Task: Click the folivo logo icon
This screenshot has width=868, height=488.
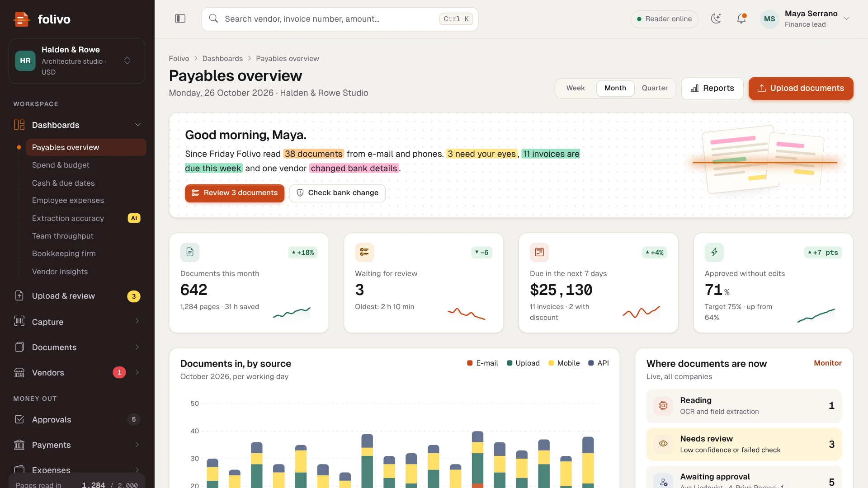Action: (21, 19)
